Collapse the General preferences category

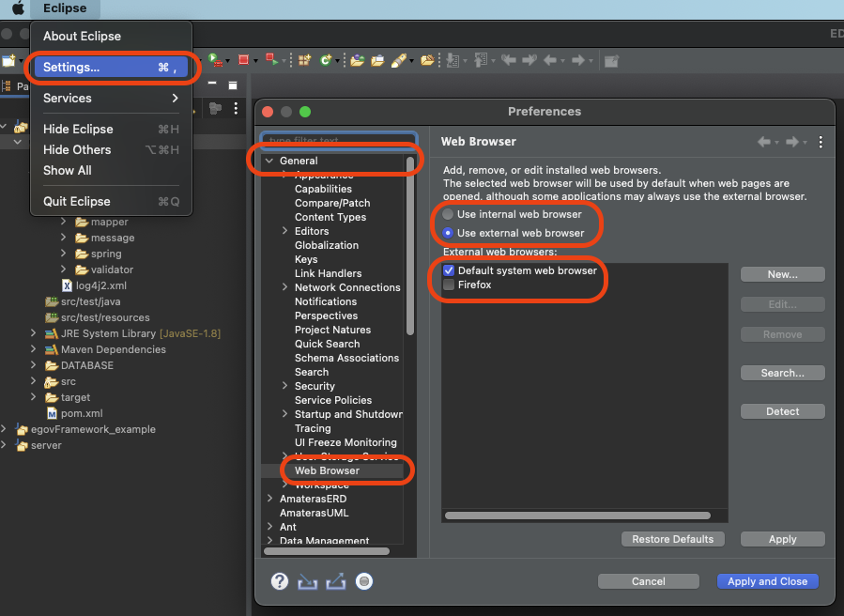click(x=269, y=161)
